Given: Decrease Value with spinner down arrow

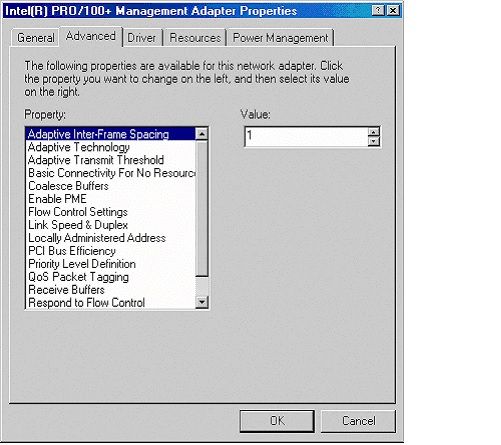Looking at the screenshot, I should tap(373, 141).
